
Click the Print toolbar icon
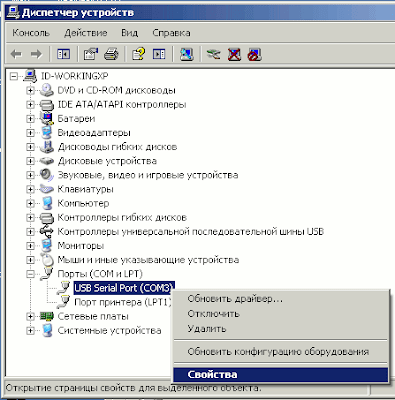pos(111,54)
